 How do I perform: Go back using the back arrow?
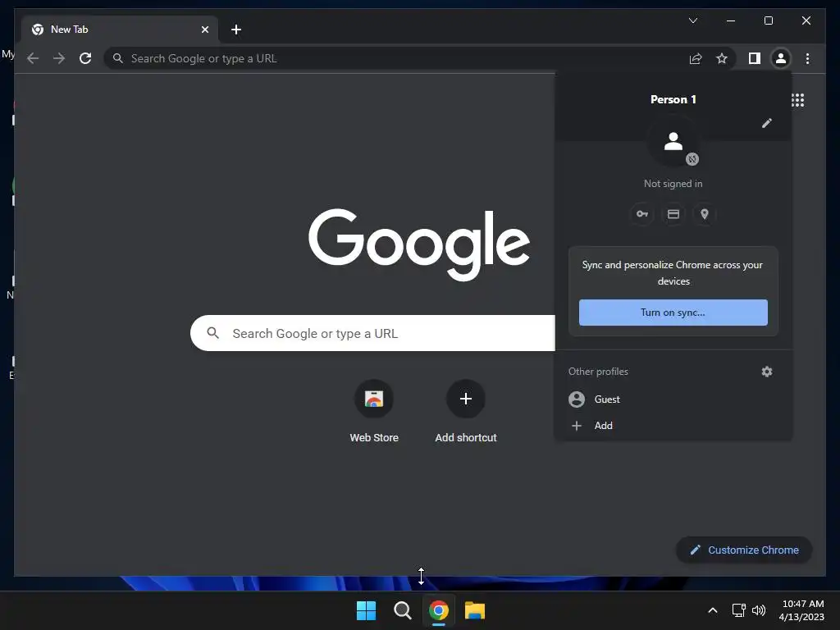[33, 58]
